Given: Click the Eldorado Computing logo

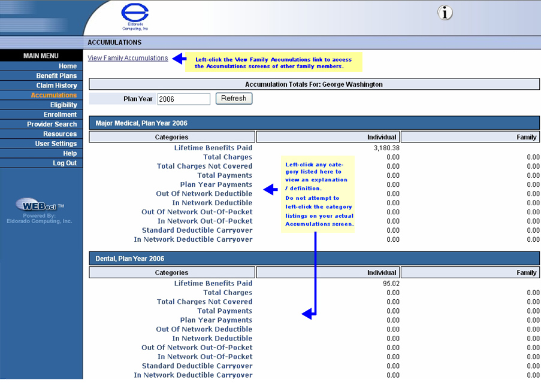Looking at the screenshot, I should (135, 16).
